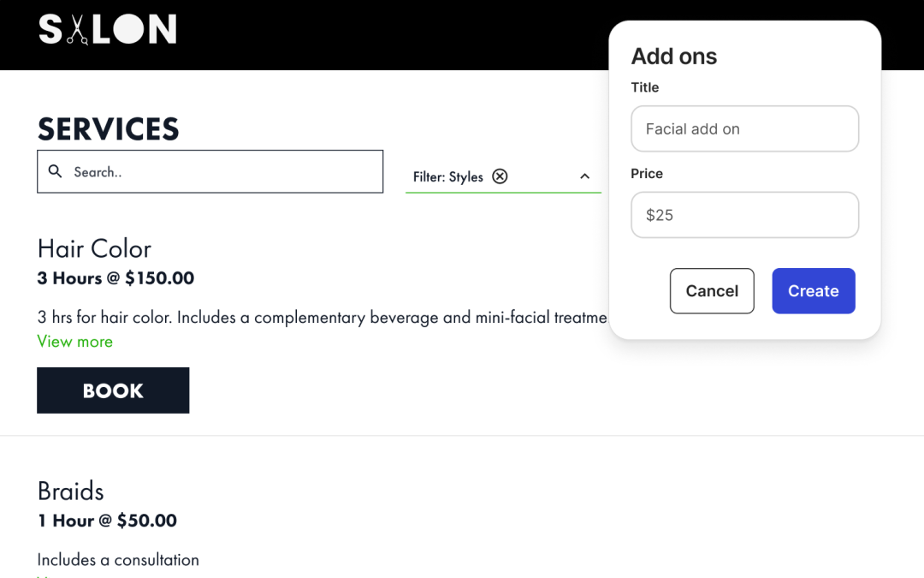Select the Braids service title
924x578 pixels.
coord(71,491)
